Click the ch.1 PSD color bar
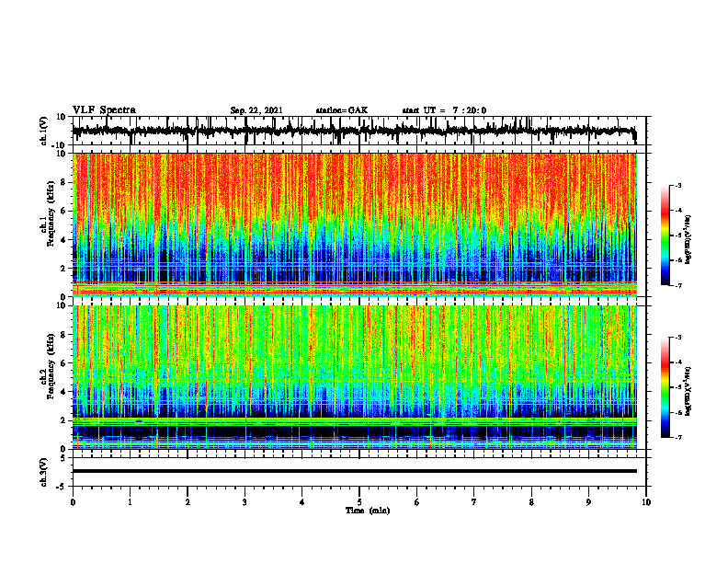The height and width of the screenshot is (563, 728). click(x=665, y=236)
